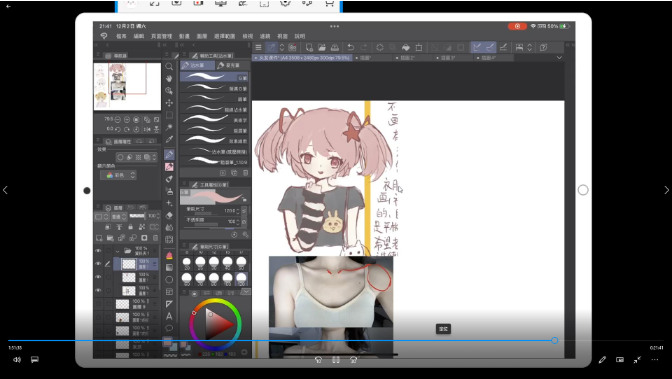
Task: Choose the 120 brush size preset
Action: (241, 278)
